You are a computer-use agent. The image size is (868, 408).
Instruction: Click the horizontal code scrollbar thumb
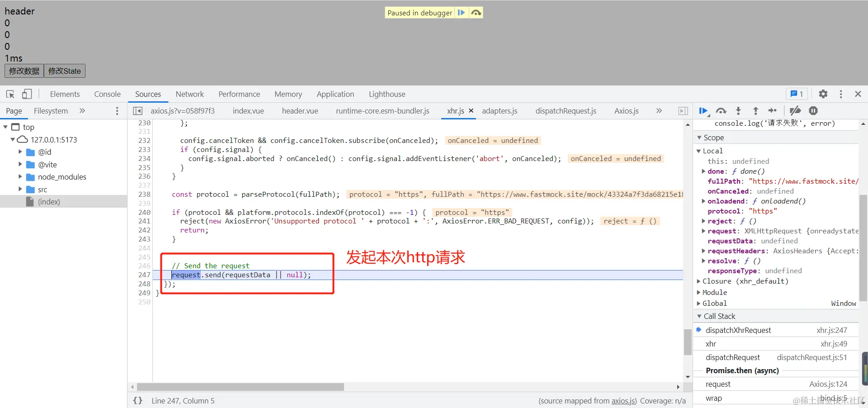click(240, 387)
